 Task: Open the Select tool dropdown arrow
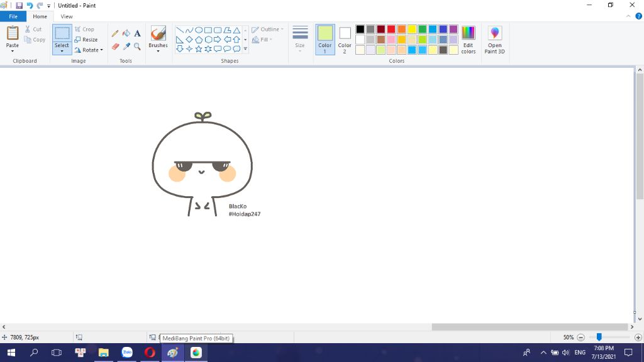(62, 51)
